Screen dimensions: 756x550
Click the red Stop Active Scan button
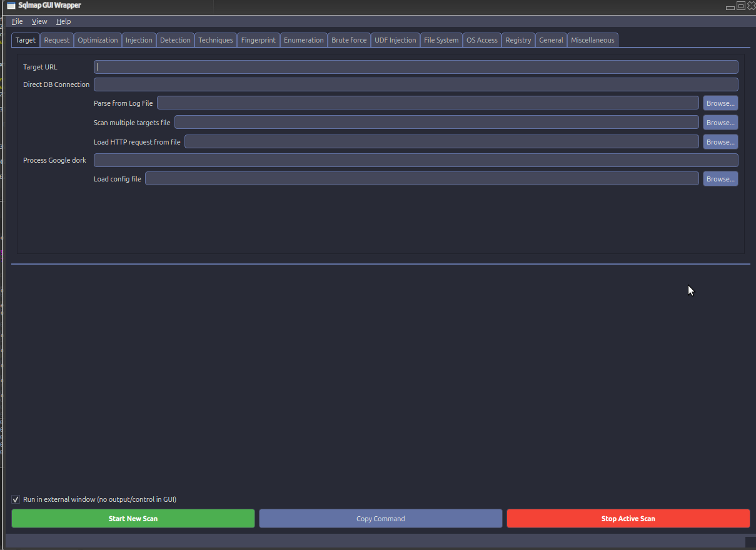click(x=628, y=518)
